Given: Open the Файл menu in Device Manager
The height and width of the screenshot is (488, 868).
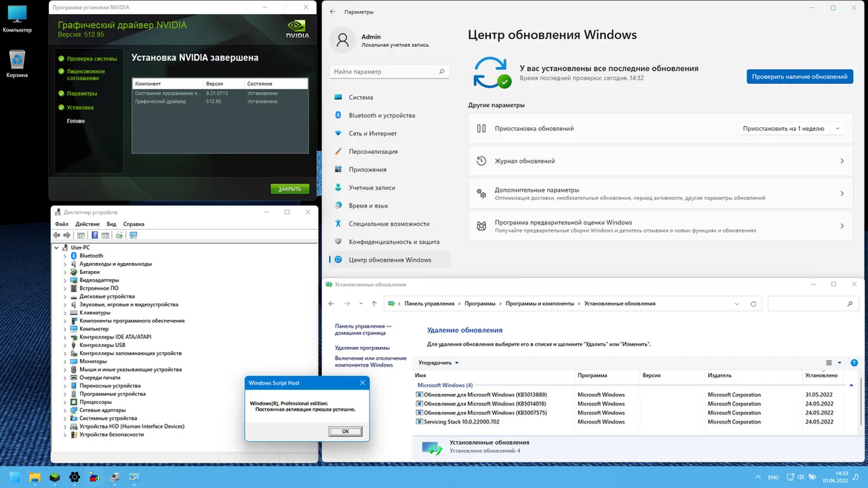Looking at the screenshot, I should 62,224.
